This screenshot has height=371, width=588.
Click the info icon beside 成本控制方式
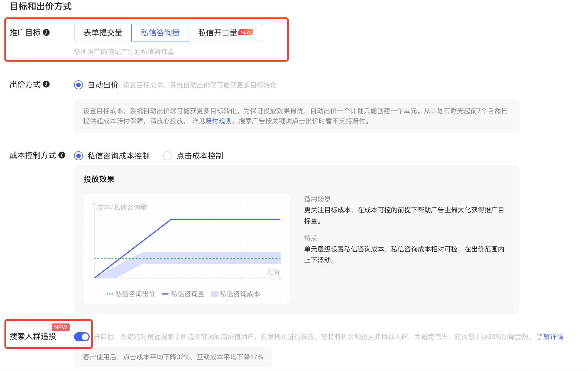point(62,155)
